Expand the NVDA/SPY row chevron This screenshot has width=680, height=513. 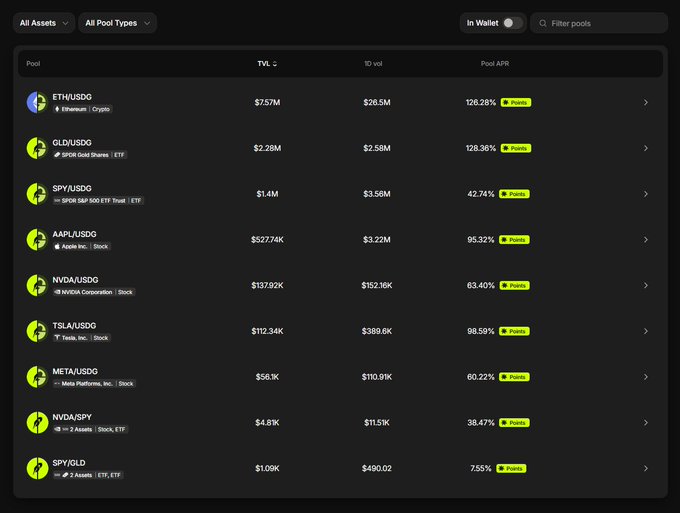tap(646, 423)
